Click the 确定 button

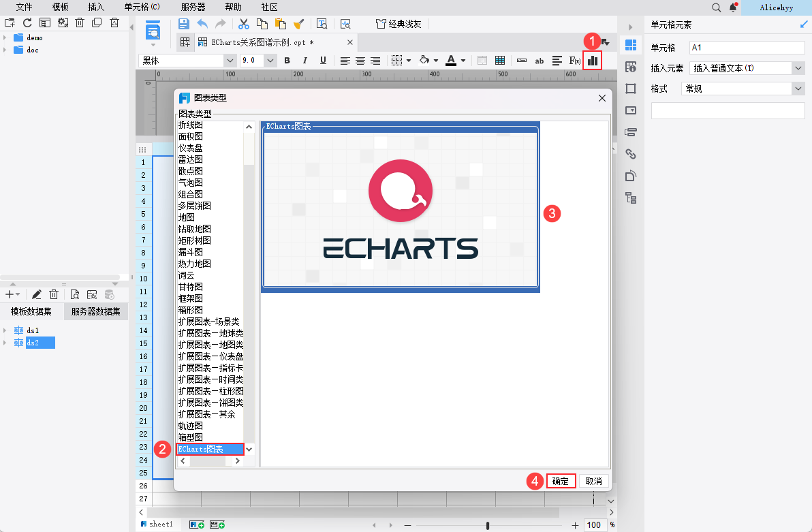561,481
